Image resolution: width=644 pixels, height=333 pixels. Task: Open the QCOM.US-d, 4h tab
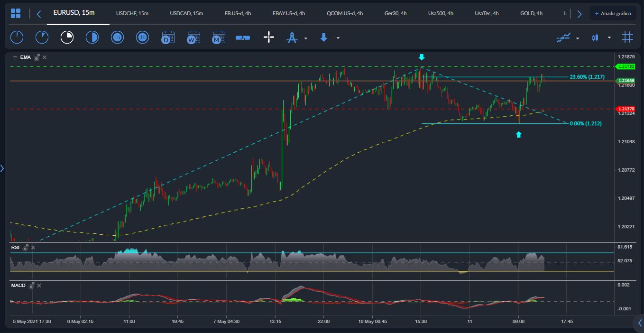[345, 13]
